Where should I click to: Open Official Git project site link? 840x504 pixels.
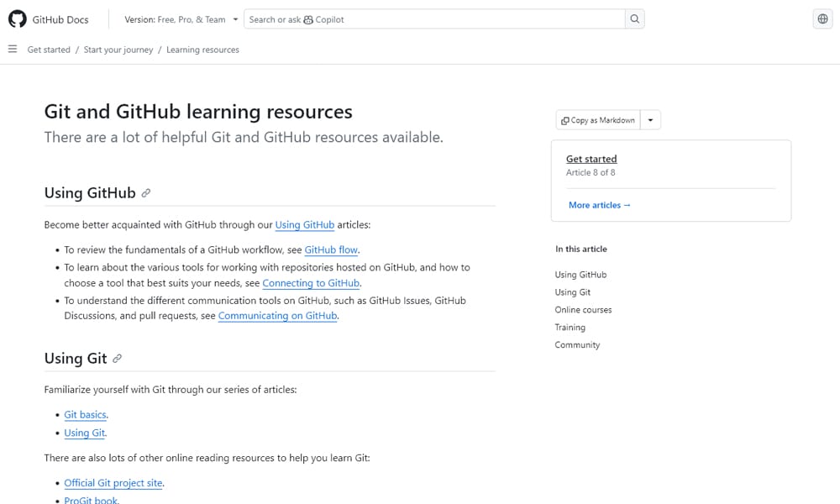pyautogui.click(x=113, y=483)
